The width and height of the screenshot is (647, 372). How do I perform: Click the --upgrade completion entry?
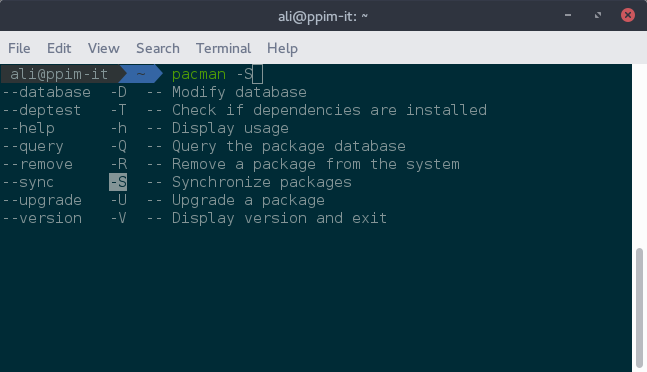42,200
